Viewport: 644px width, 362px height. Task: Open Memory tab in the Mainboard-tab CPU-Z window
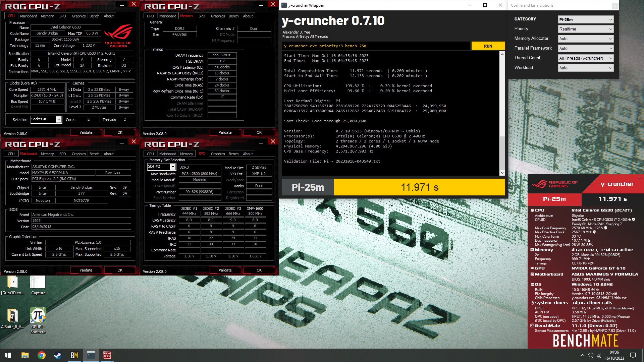[x=47, y=154]
